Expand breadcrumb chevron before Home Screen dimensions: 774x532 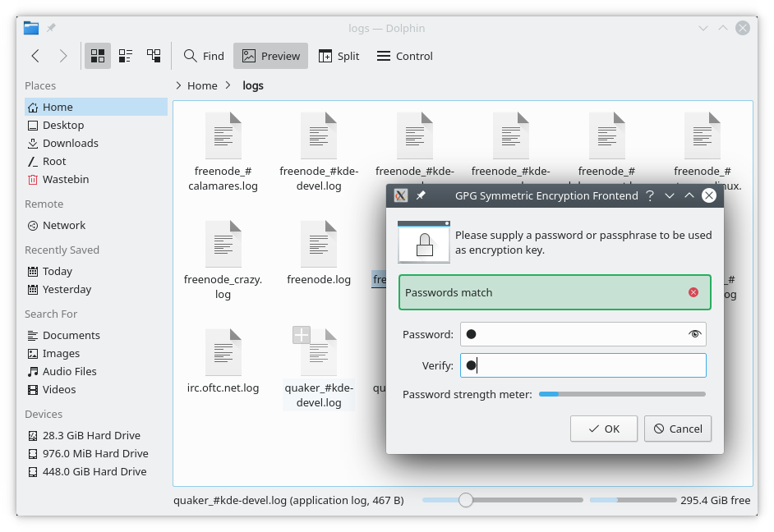[x=179, y=85]
